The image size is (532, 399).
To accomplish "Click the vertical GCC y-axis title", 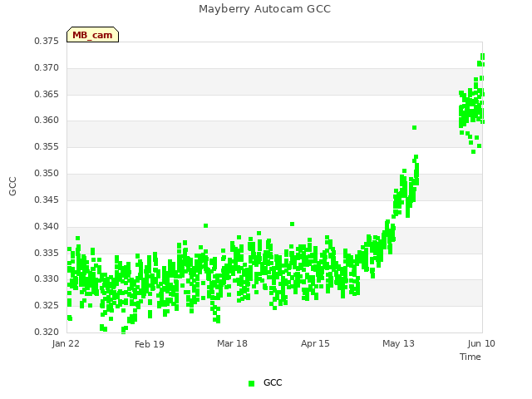I will [x=12, y=186].
